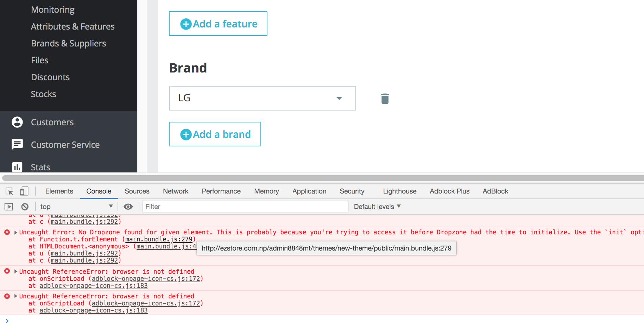Viewport: 644px width, 335px height.
Task: Click the trash icon beside LG brand
Action: (x=385, y=99)
